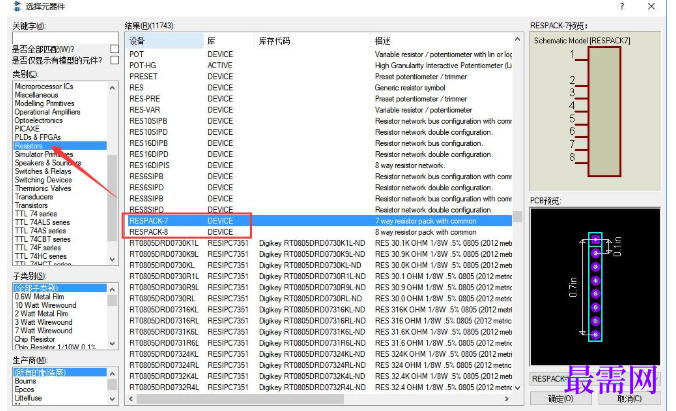This screenshot has height=411, width=676.
Task: Select 7 Watt Wirewound sub-category
Action: pyautogui.click(x=43, y=331)
